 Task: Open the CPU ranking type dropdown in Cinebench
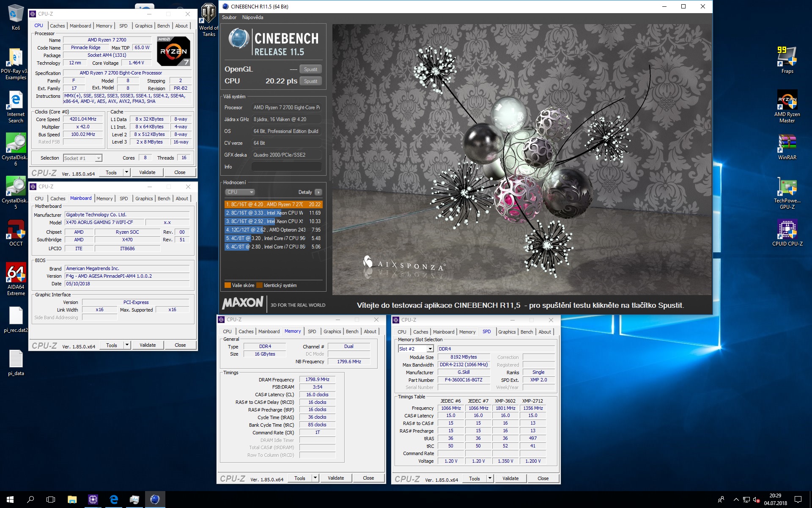[239, 192]
